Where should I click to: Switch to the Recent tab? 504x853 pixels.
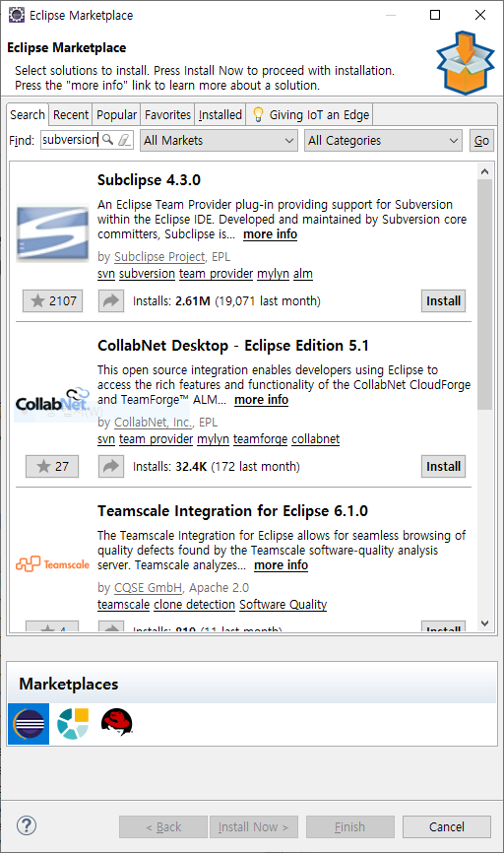coord(71,115)
